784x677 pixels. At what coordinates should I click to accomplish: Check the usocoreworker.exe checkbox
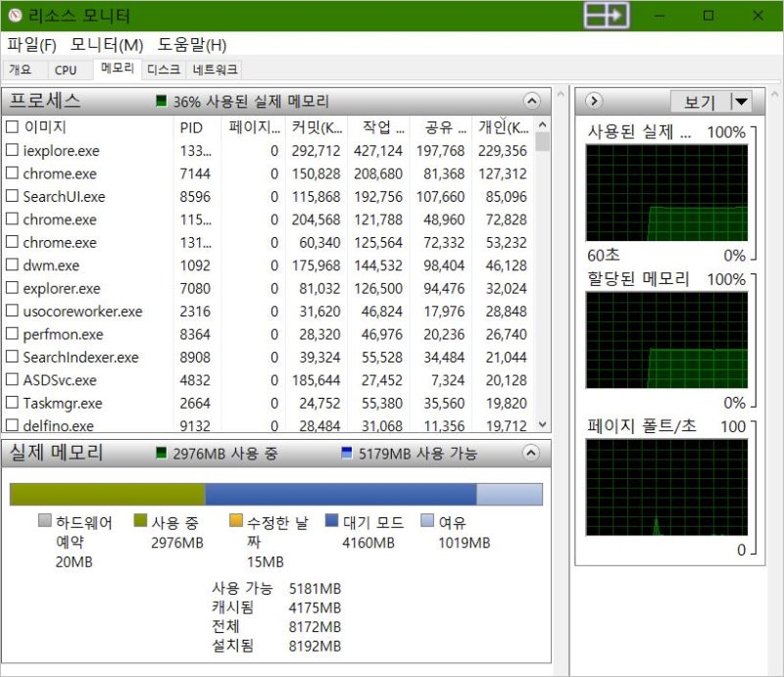[x=12, y=311]
